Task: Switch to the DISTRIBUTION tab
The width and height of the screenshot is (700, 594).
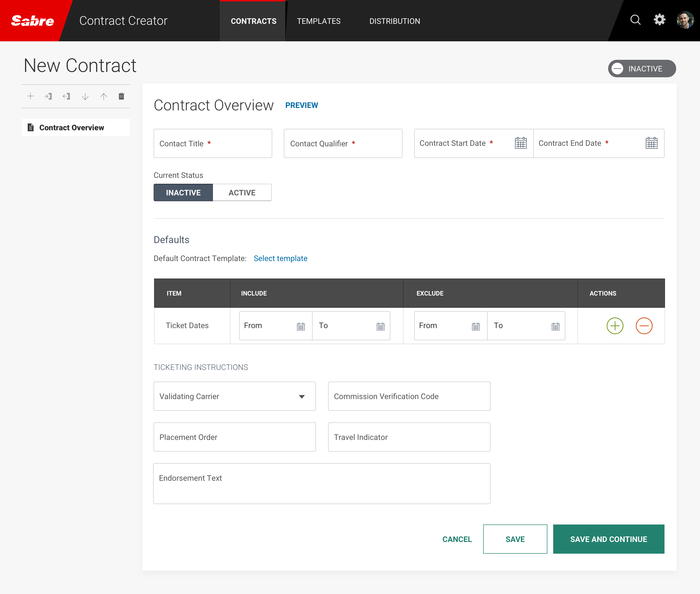Action: click(395, 21)
